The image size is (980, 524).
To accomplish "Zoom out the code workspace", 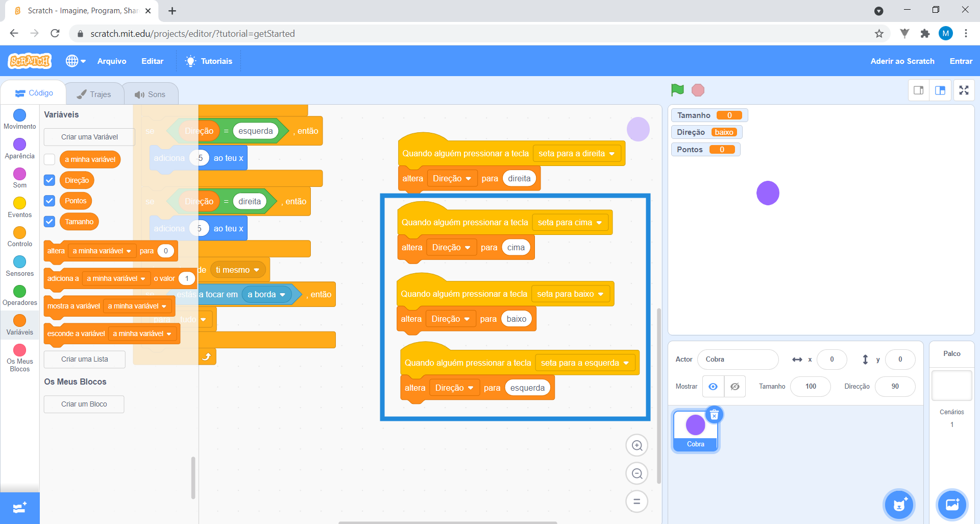I will tap(637, 473).
